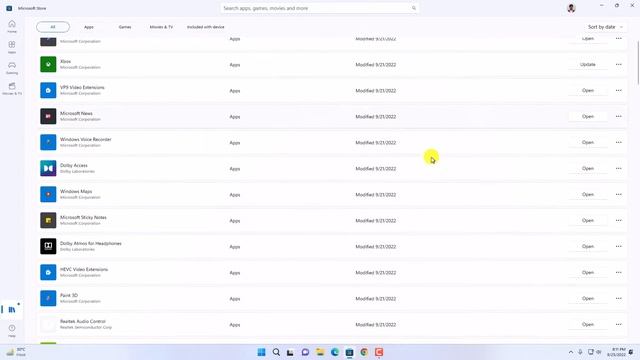
Task: Open more options for Windows Maps
Action: click(x=619, y=194)
